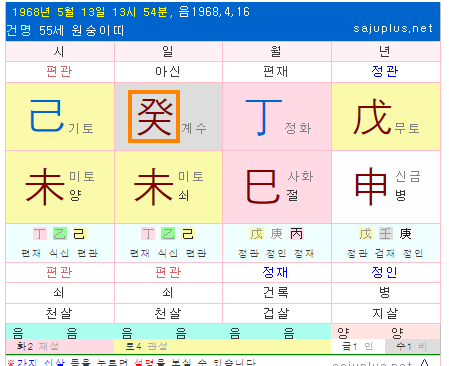Screen dimensions: 449x366
Task: Click hidden stem 丙 under the month branch
Action: point(297,234)
